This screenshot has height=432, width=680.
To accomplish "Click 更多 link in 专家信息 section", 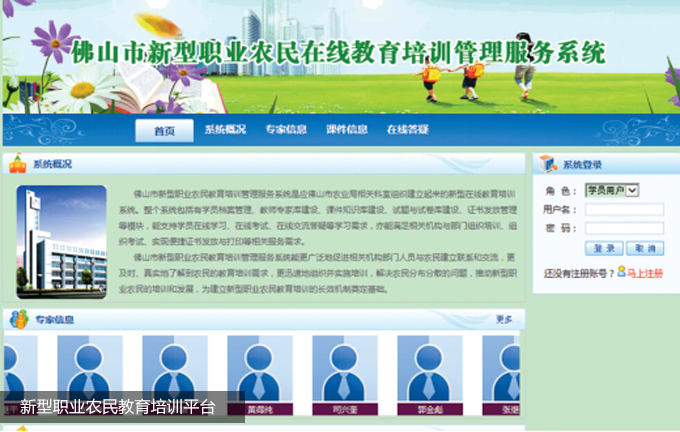I will coord(504,320).
